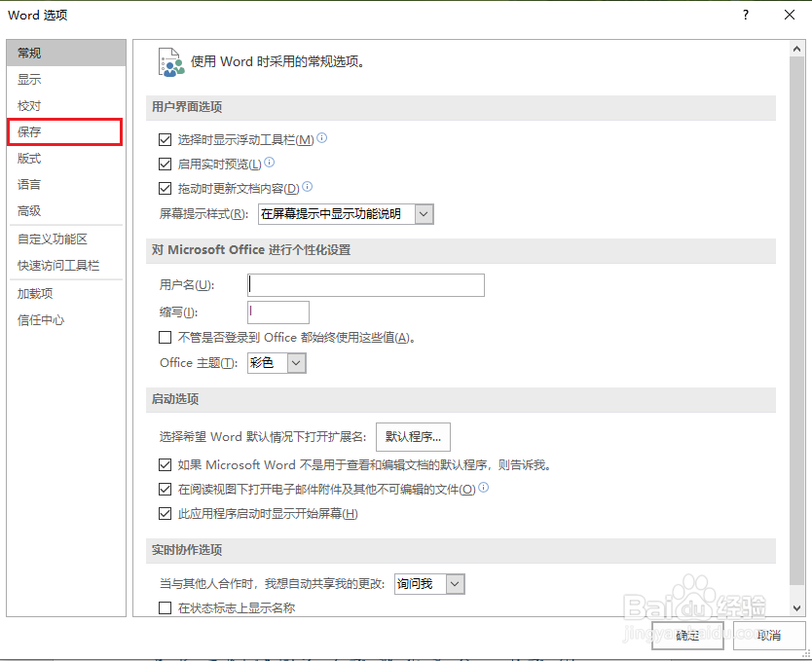The width and height of the screenshot is (812, 661).
Task: Click the help question mark icon
Action: click(x=745, y=15)
